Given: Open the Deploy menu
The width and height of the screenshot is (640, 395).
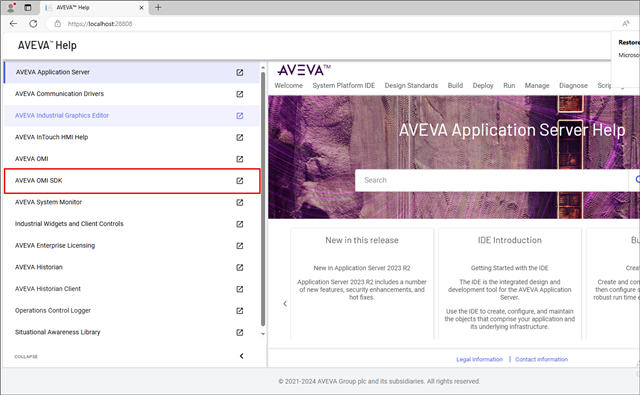Looking at the screenshot, I should pyautogui.click(x=483, y=85).
